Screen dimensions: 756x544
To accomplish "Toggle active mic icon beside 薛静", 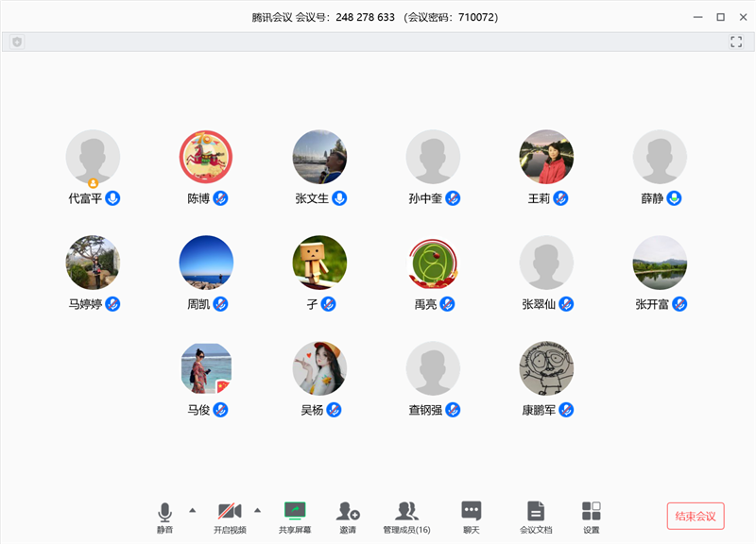I will tap(674, 198).
